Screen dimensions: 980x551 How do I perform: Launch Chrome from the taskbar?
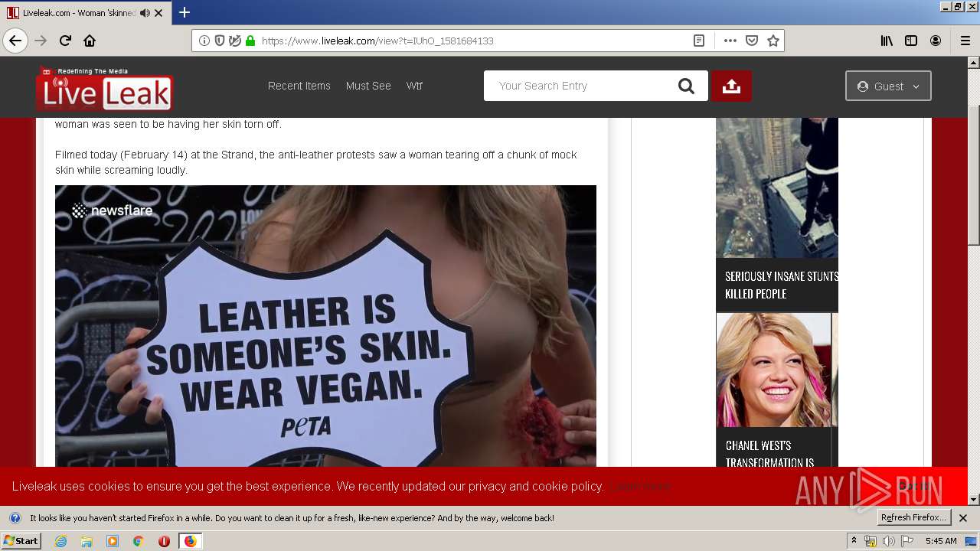(139, 541)
